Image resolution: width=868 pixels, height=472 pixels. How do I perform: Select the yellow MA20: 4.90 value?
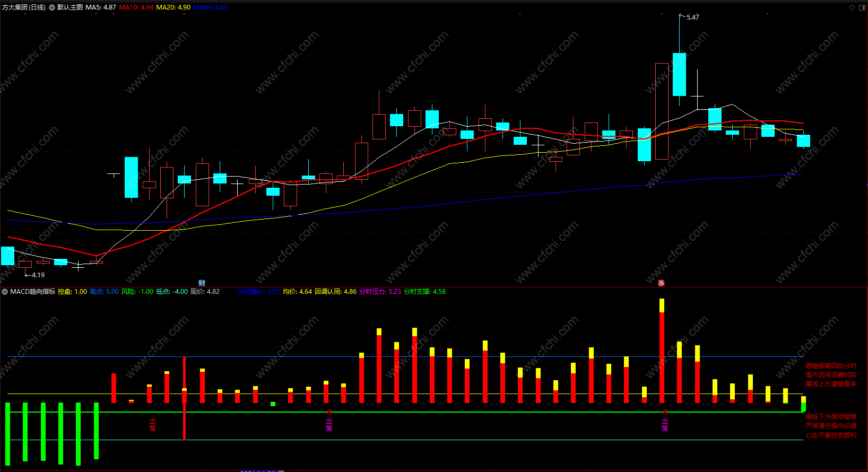pyautogui.click(x=173, y=7)
